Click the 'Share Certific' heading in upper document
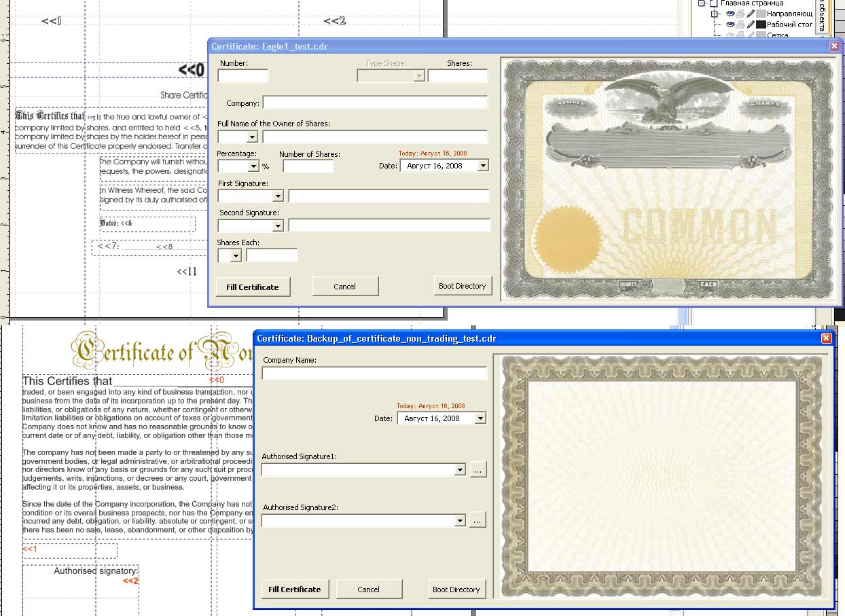The width and height of the screenshot is (845, 616). tap(183, 95)
